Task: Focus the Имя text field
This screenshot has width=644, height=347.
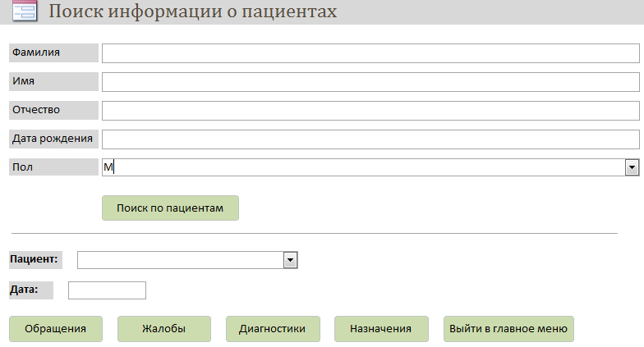Action: click(370, 82)
